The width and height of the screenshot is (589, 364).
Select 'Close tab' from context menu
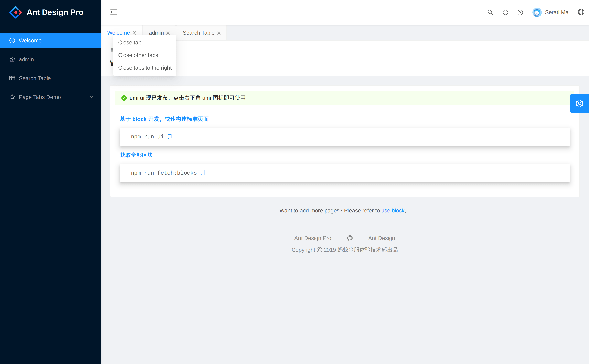click(x=130, y=43)
